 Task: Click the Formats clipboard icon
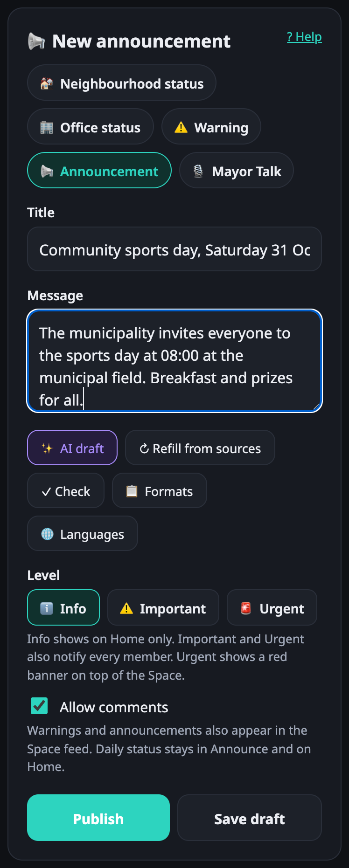(132, 491)
